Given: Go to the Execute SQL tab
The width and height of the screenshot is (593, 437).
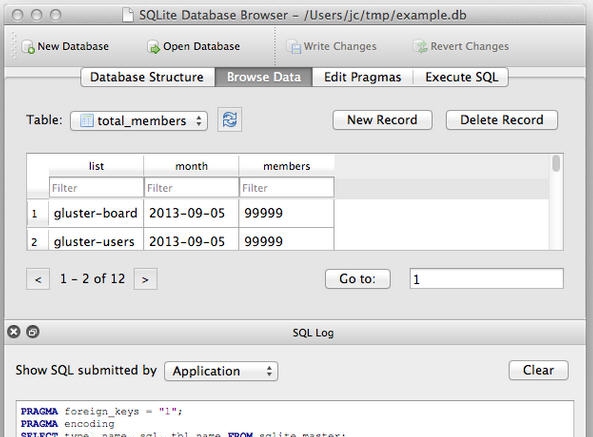Looking at the screenshot, I should (461, 77).
